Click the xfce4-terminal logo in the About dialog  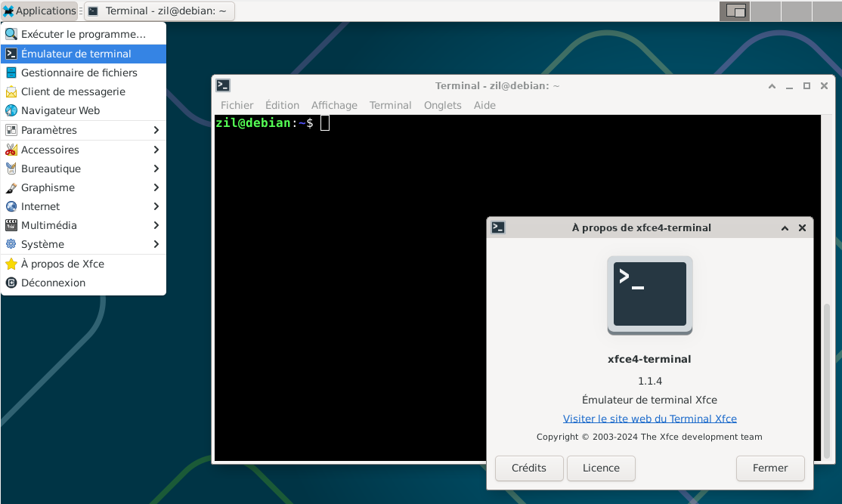[x=649, y=295]
